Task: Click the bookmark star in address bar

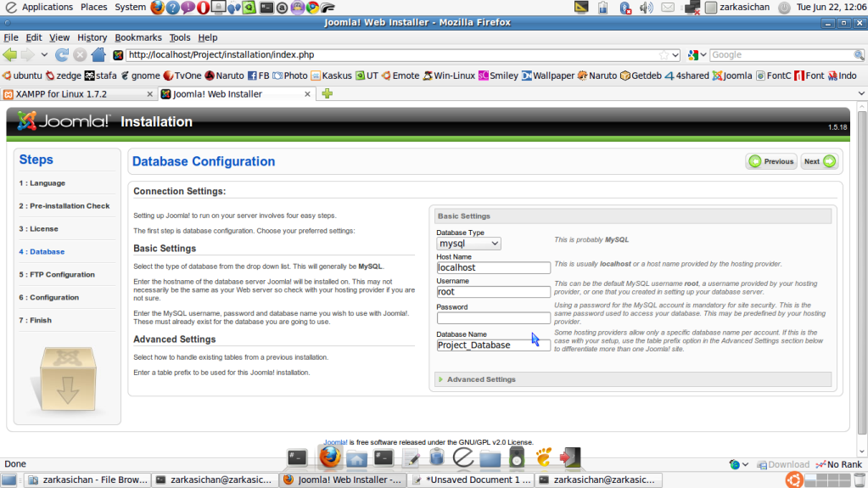Action: pyautogui.click(x=664, y=55)
